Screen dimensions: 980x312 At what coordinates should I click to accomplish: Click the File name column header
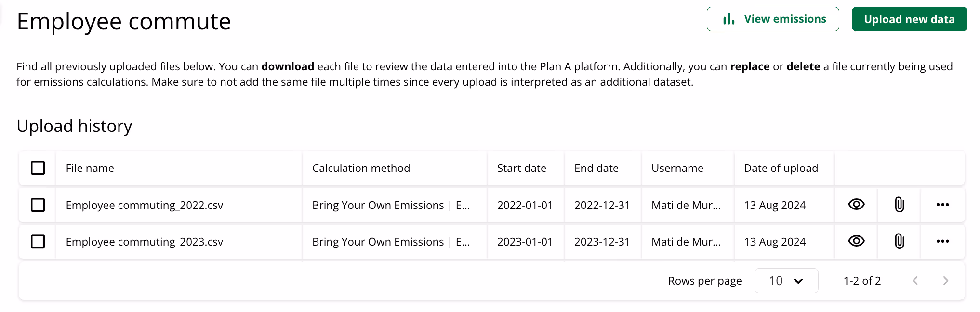pos(90,168)
